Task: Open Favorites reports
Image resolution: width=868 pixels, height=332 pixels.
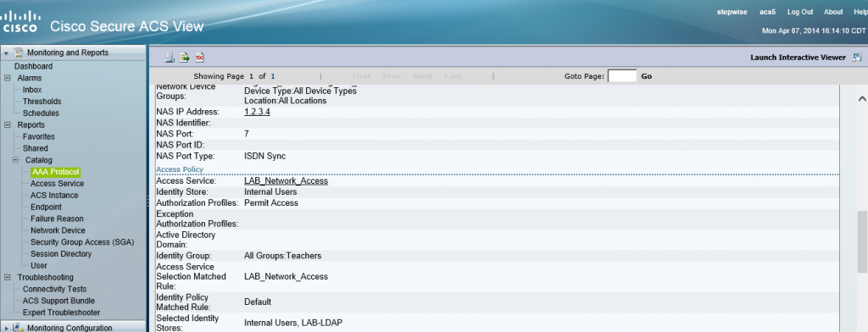Action: tap(39, 136)
